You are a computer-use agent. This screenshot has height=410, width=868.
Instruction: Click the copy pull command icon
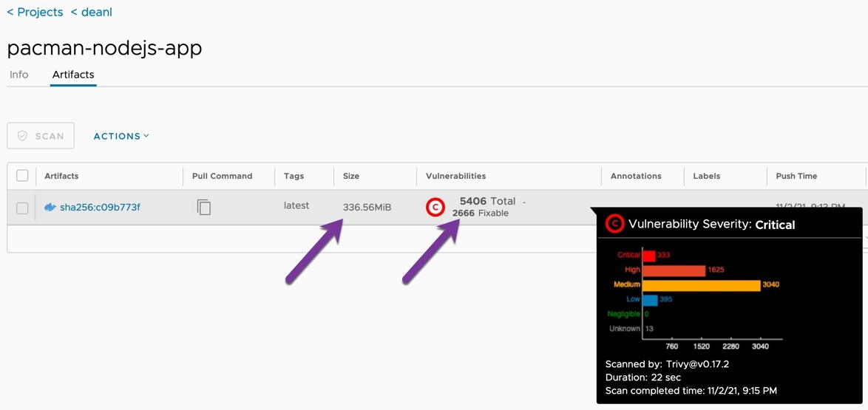tap(204, 208)
